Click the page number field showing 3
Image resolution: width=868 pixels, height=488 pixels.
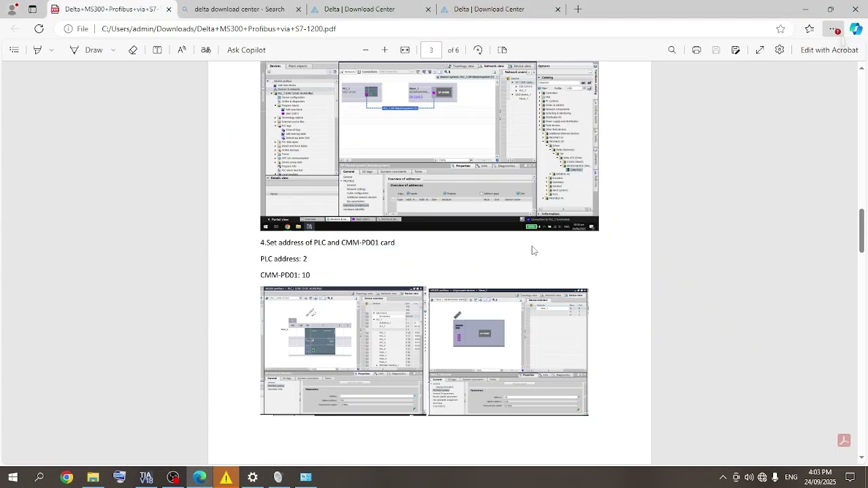click(x=431, y=49)
